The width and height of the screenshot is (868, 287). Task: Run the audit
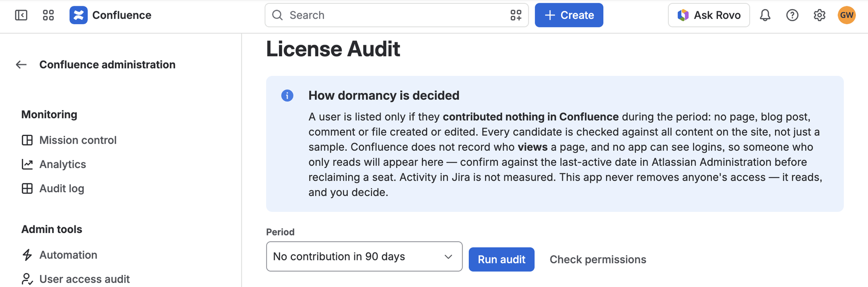[x=502, y=260]
